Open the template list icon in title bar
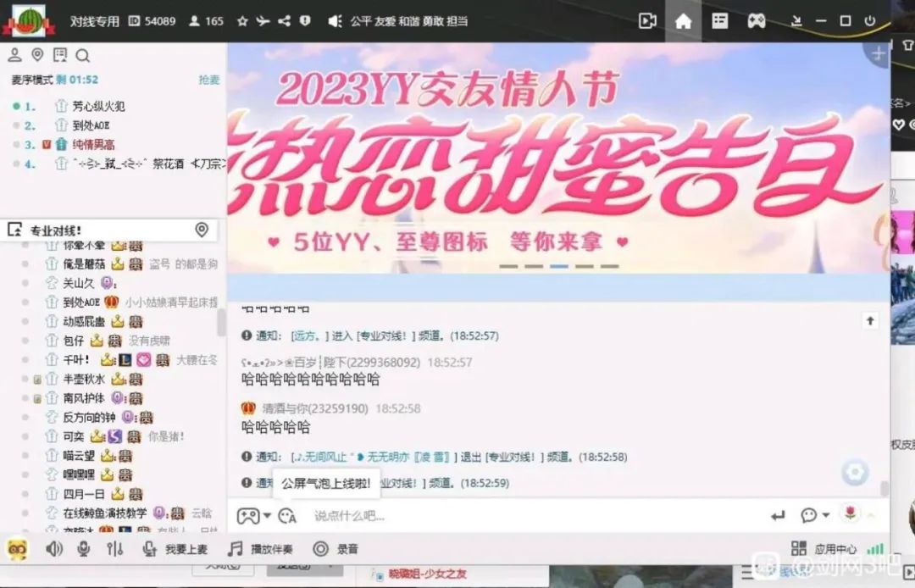The width and height of the screenshot is (915, 588). tap(719, 21)
